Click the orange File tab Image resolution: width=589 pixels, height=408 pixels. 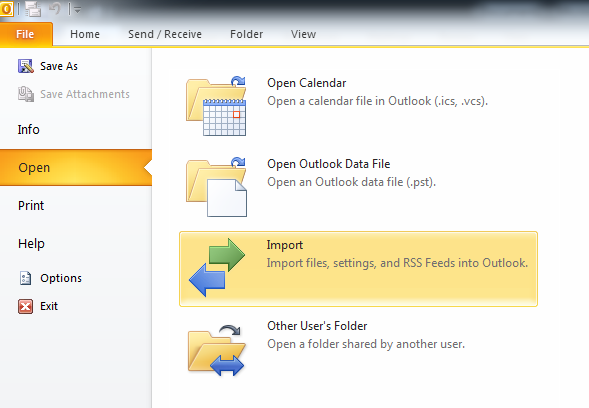pos(26,34)
